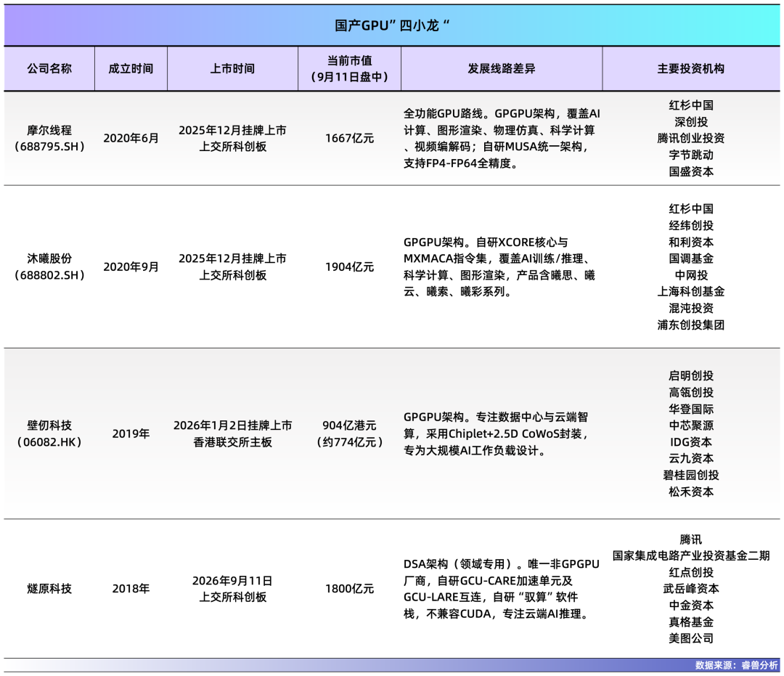Click investor 国家集成电路产业投资基金二期
Screen dimensions: 784x676
click(x=691, y=555)
